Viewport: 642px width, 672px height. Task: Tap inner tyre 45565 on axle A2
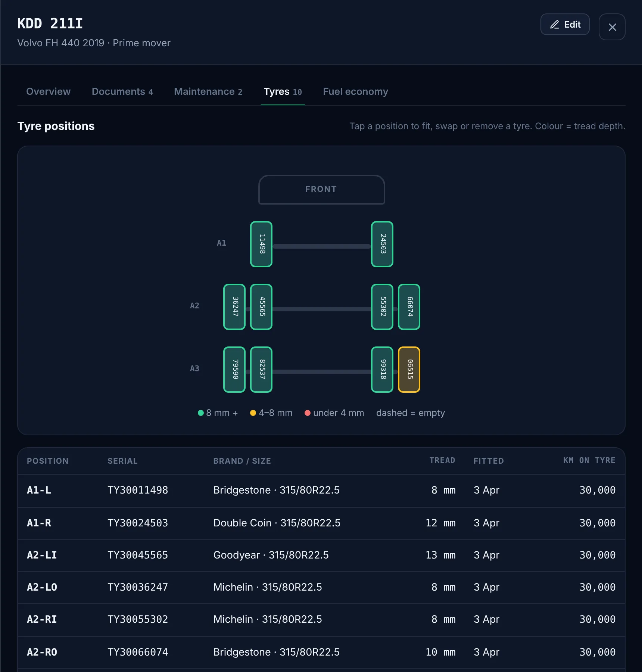(x=261, y=307)
